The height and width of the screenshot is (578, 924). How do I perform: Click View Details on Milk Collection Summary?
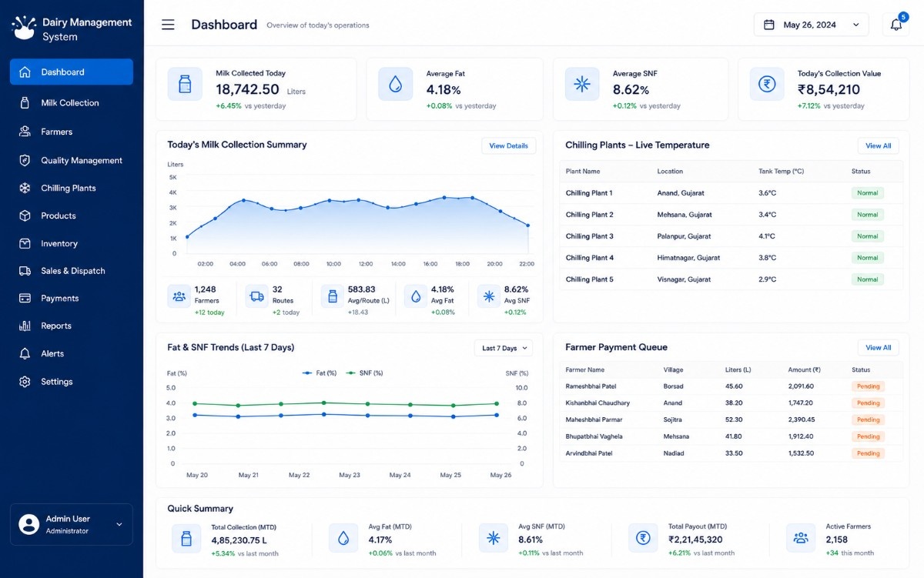(508, 145)
